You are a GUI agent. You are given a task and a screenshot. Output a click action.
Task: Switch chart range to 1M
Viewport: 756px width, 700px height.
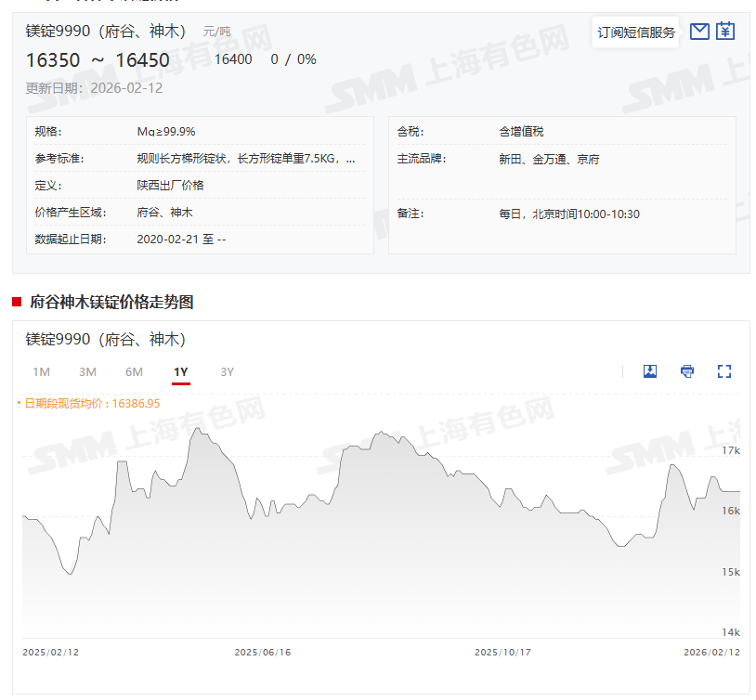pos(41,372)
